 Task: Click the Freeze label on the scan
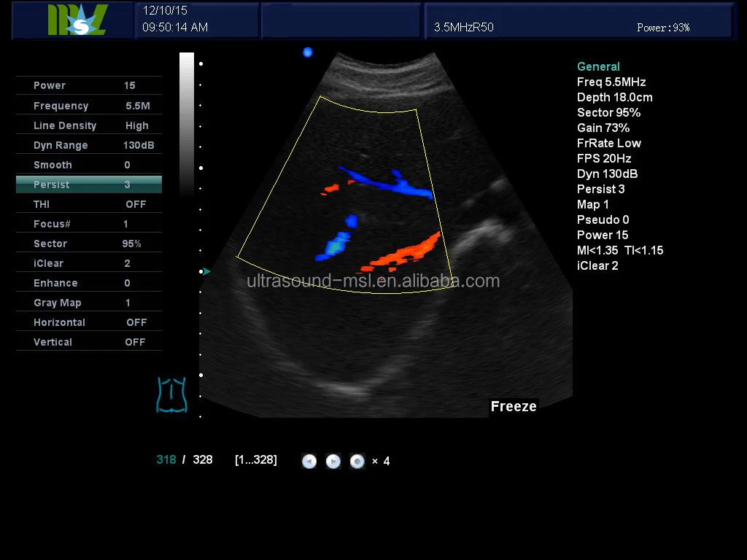point(514,407)
